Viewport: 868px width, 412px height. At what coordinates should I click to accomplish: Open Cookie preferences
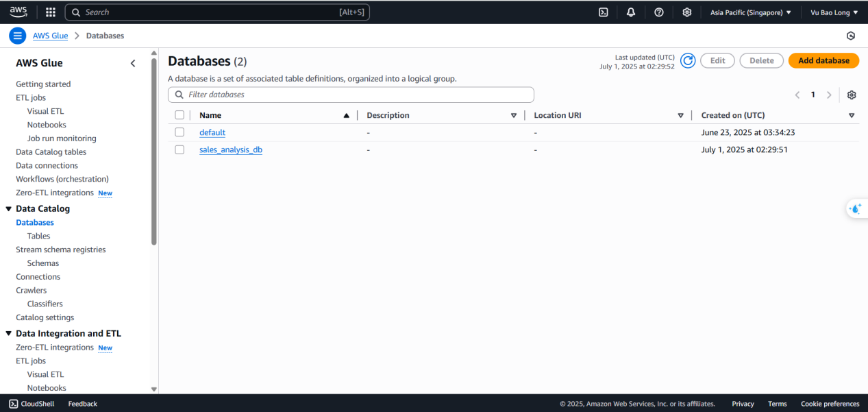tap(830, 404)
